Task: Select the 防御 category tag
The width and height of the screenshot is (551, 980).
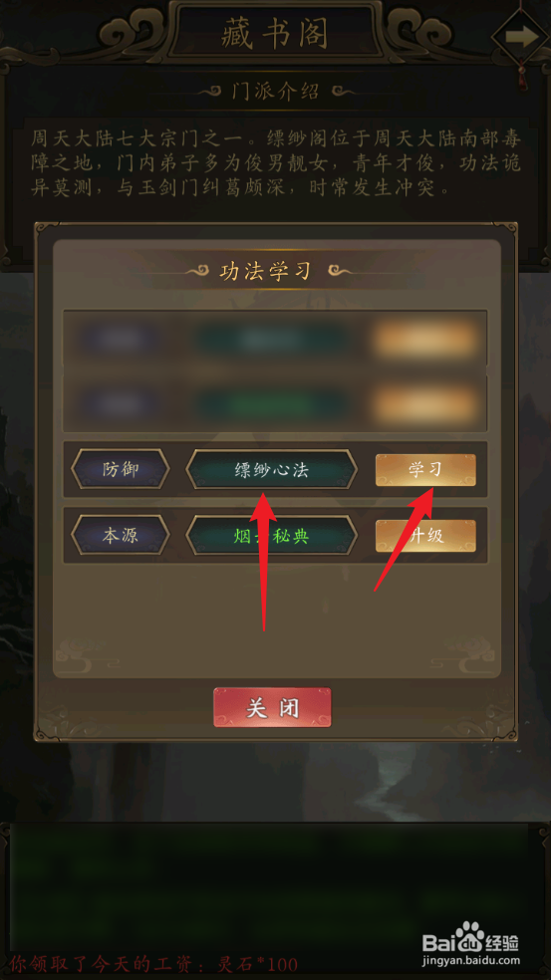Action: click(x=121, y=469)
